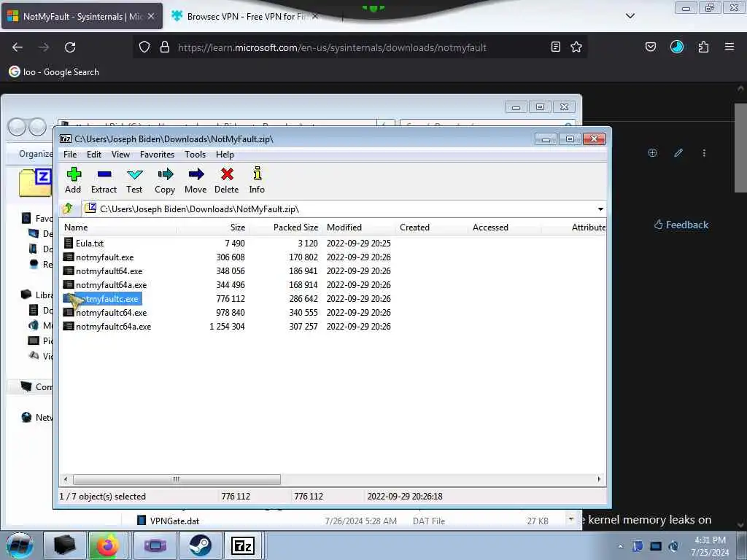
Task: Run the Test archive tool
Action: (x=134, y=180)
